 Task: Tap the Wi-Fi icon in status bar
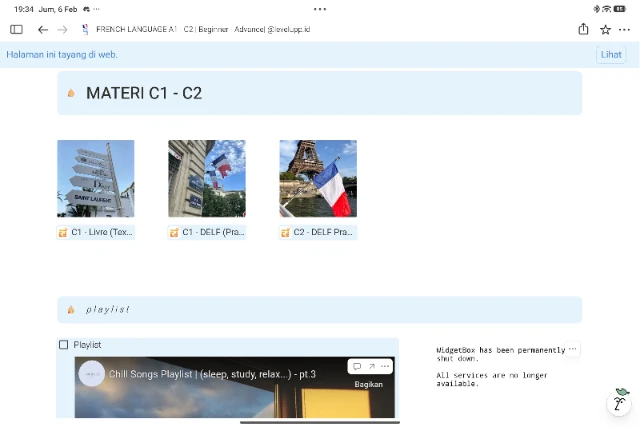pyautogui.click(x=607, y=9)
